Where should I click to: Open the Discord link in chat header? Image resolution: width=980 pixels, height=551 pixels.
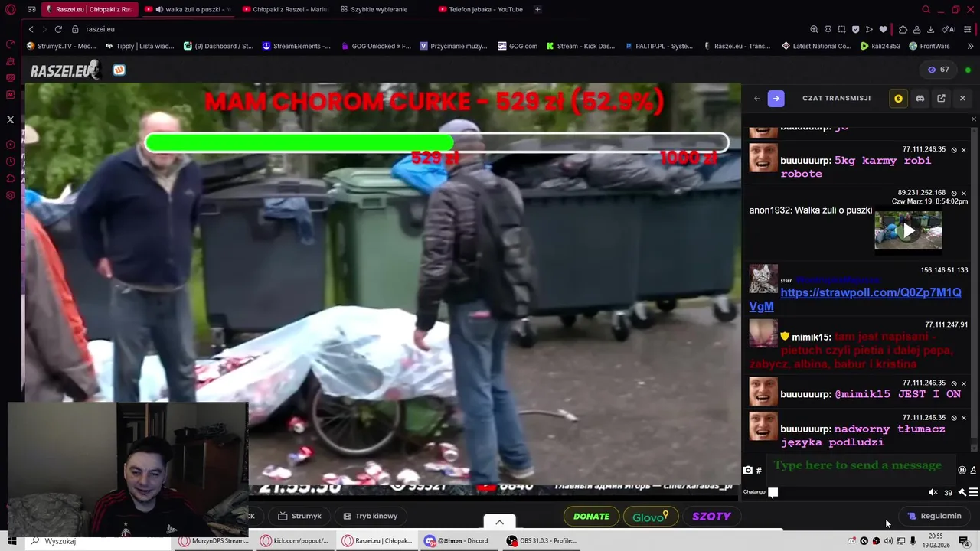pyautogui.click(x=920, y=98)
